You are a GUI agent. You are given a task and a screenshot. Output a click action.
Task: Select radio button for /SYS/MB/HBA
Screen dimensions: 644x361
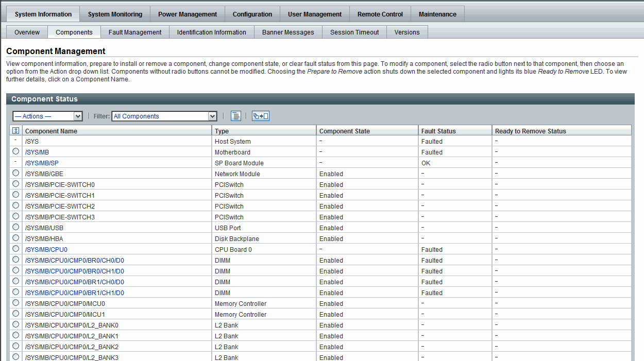coord(15,238)
